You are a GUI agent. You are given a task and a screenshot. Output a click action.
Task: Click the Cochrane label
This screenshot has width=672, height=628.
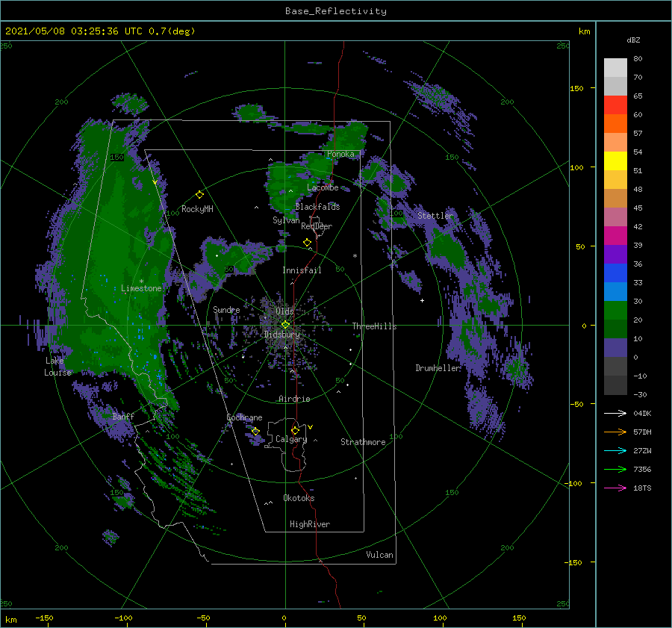pos(244,417)
